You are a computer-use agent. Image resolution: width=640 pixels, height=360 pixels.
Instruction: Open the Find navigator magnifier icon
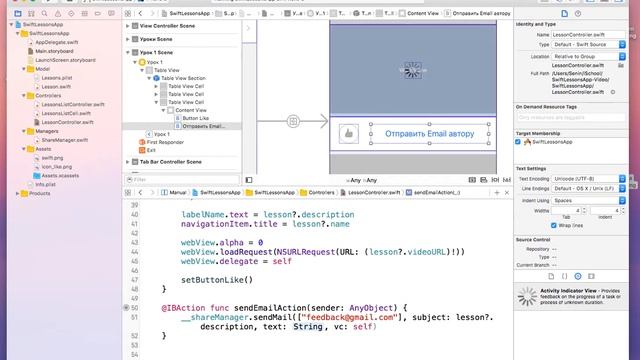click(44, 13)
